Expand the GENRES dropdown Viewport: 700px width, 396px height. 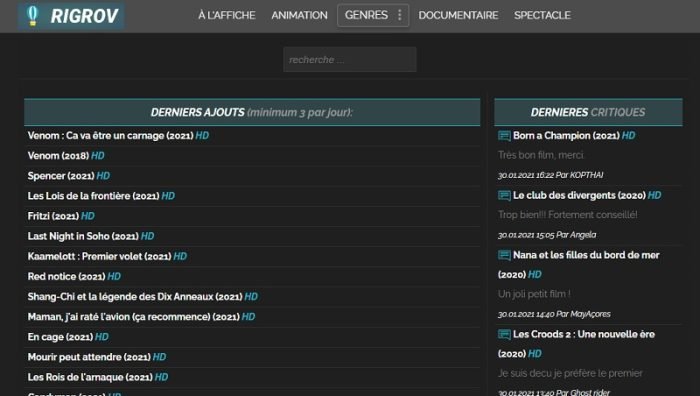pyautogui.click(x=373, y=15)
